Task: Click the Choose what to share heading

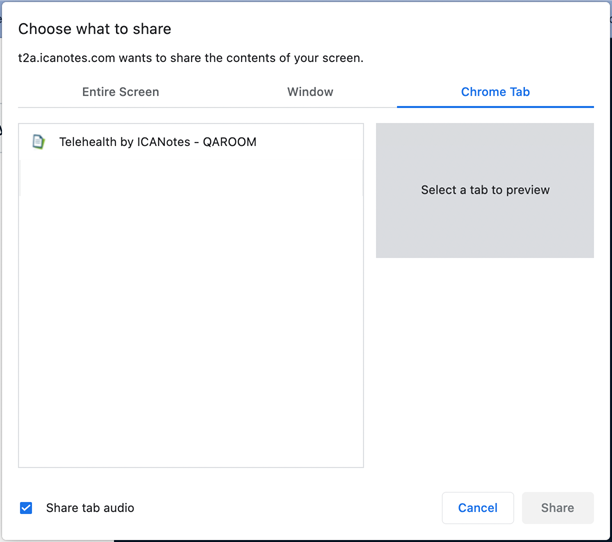Action: pyautogui.click(x=95, y=29)
